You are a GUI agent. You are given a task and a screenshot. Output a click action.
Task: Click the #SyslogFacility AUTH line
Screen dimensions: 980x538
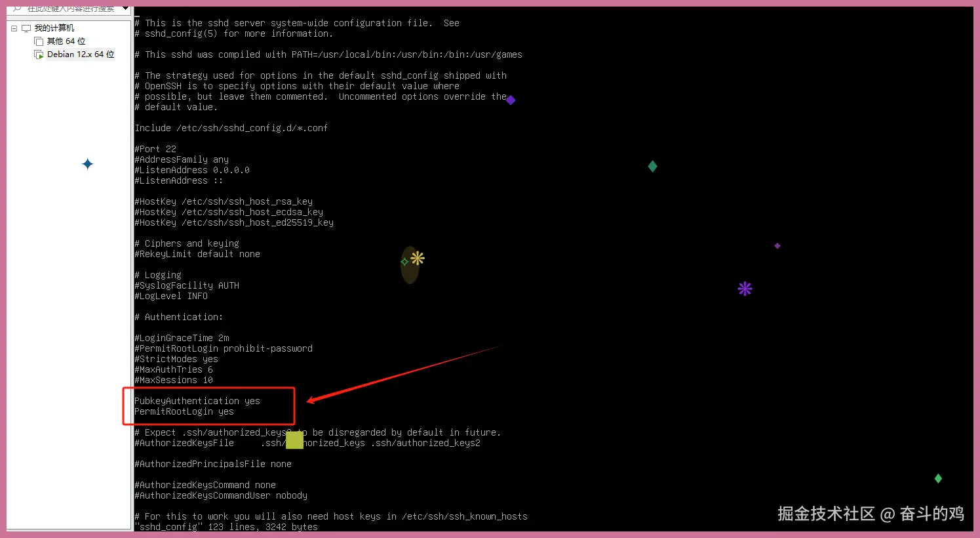[x=187, y=285]
